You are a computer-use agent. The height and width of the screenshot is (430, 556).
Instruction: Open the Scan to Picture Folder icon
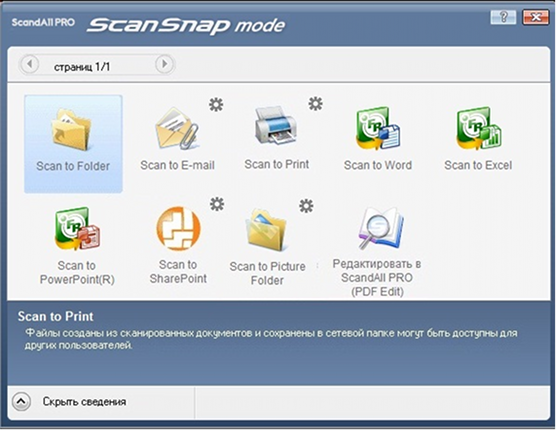click(267, 230)
